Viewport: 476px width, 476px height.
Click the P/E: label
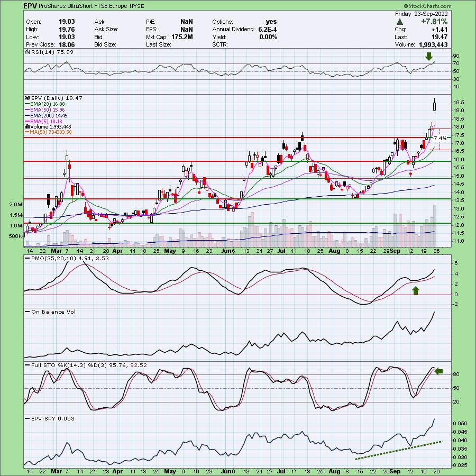point(151,22)
